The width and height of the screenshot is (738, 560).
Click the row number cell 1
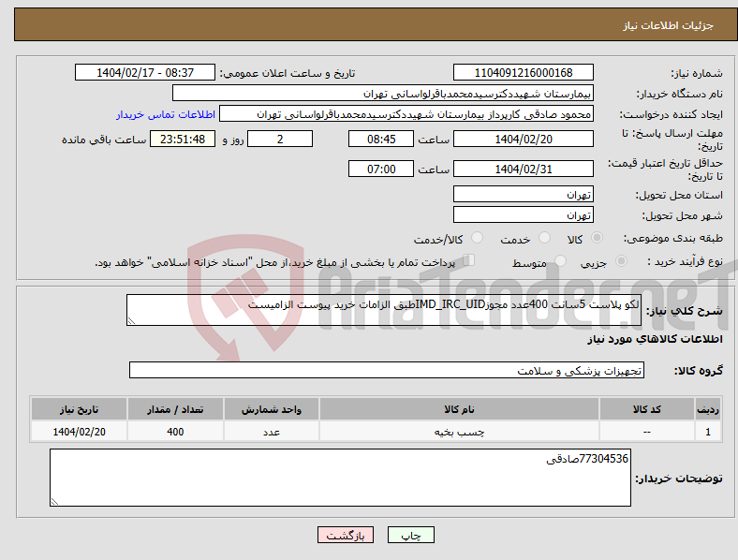point(708,432)
